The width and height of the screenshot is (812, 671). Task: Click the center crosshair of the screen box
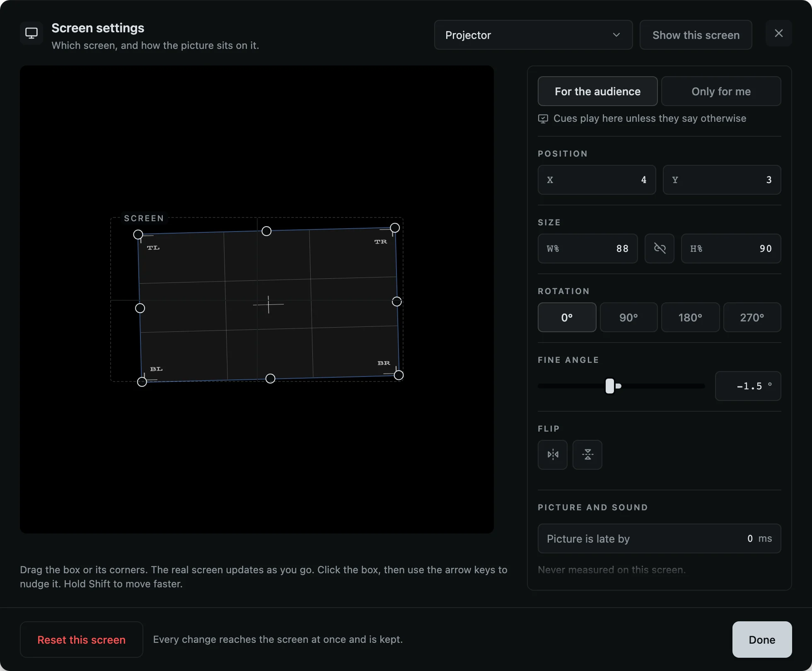(x=268, y=304)
